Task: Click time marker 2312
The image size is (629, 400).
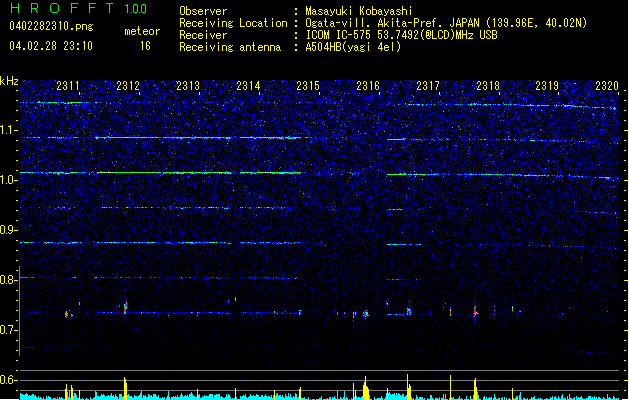Action: click(128, 86)
